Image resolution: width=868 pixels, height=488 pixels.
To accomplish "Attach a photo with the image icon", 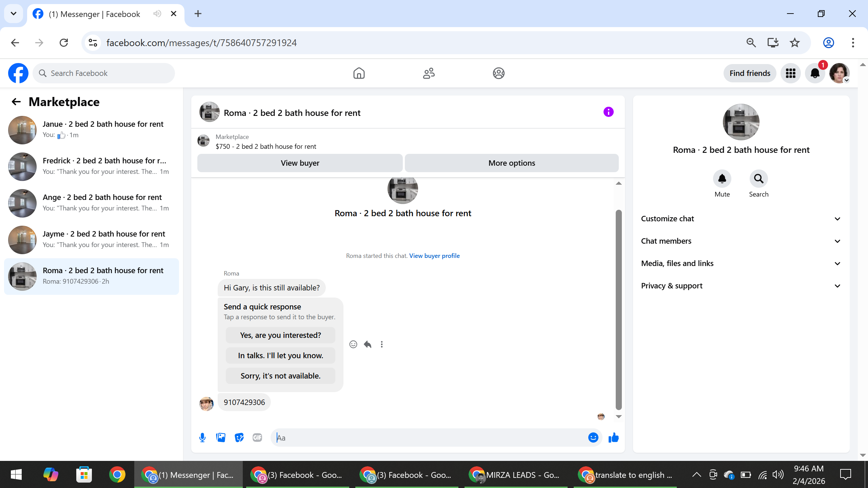I will (221, 438).
